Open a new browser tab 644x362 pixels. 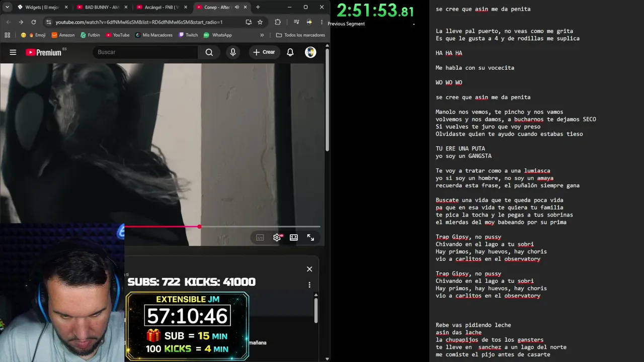tap(258, 7)
